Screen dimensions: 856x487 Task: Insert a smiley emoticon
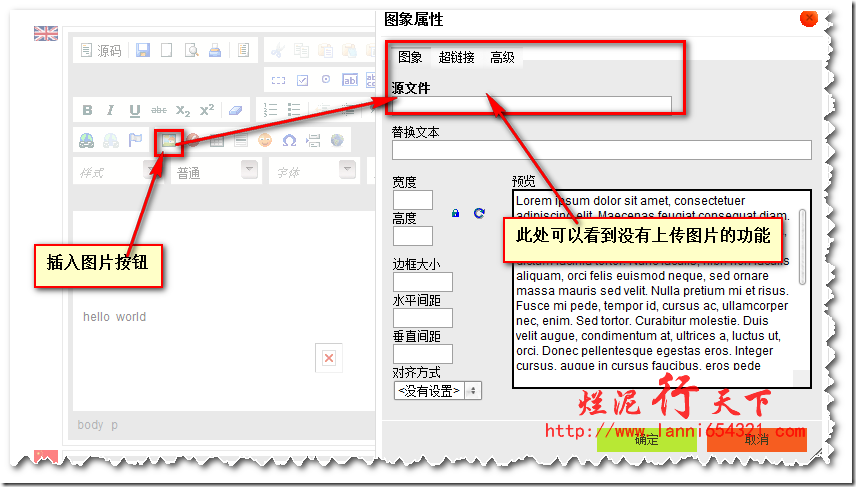265,141
